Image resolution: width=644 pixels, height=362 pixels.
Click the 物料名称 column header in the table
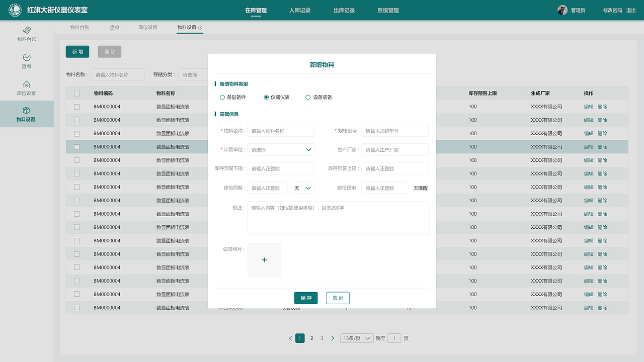pyautogui.click(x=166, y=93)
